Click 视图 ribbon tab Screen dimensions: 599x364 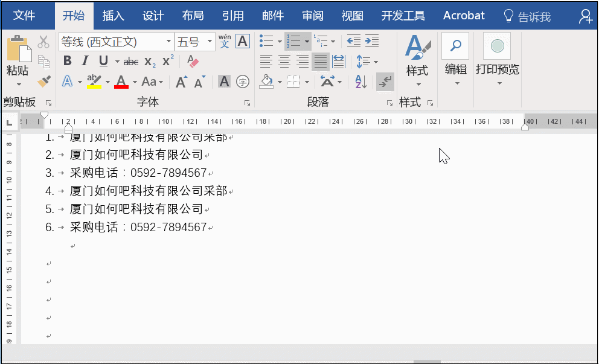(x=352, y=16)
